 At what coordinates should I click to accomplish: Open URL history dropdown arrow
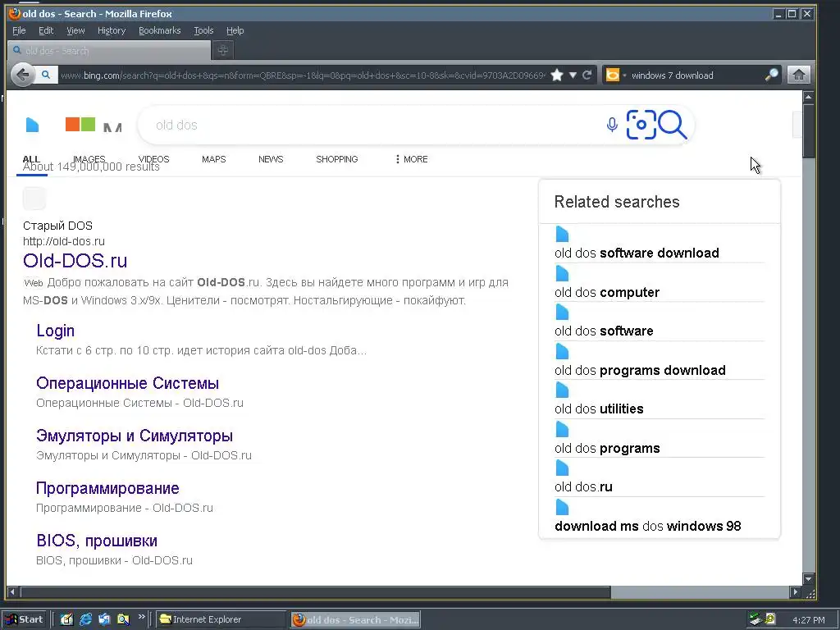[x=573, y=75]
